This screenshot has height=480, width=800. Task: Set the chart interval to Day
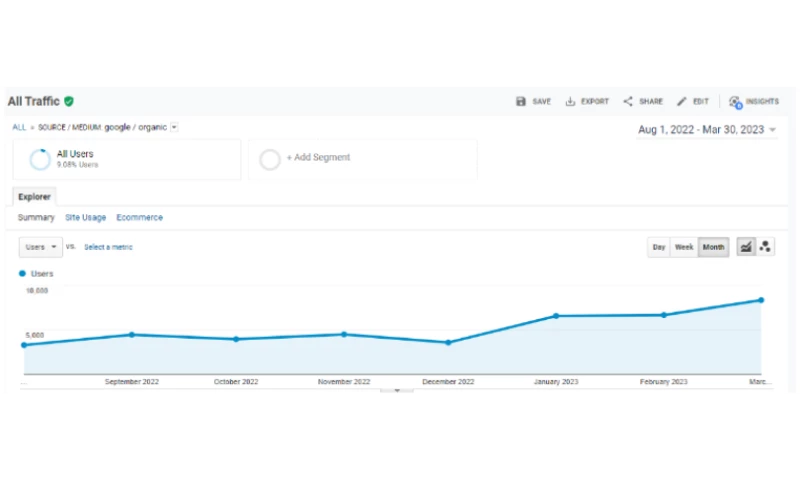point(659,247)
